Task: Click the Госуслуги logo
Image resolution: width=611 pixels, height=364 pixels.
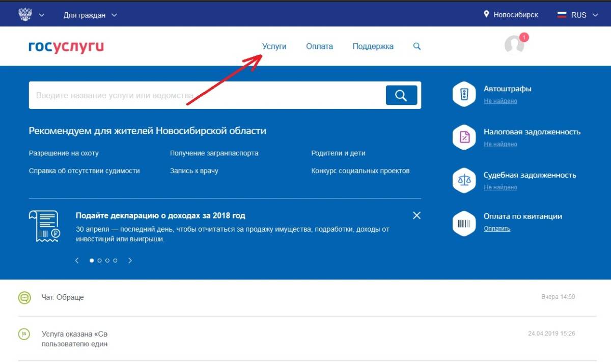Action: (x=66, y=46)
